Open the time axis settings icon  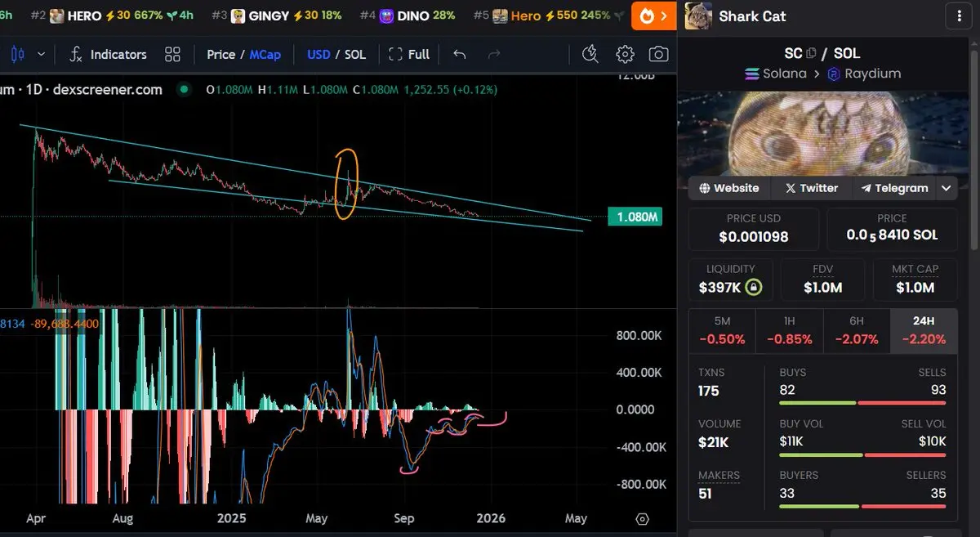click(642, 519)
